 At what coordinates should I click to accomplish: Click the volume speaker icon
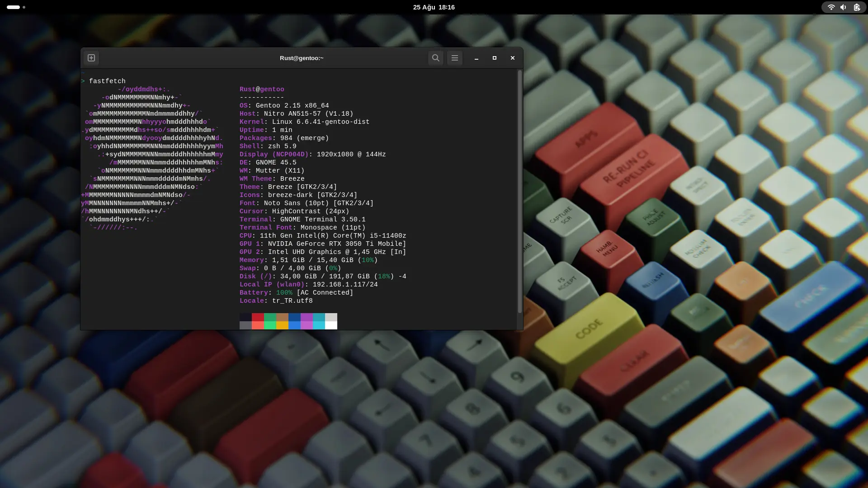pos(844,7)
